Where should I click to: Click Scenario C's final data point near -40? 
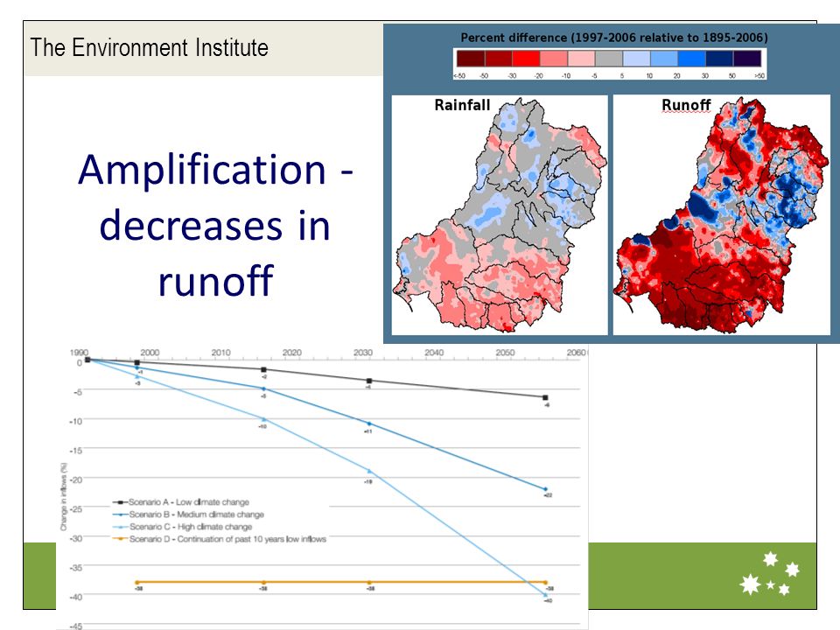(x=545, y=595)
